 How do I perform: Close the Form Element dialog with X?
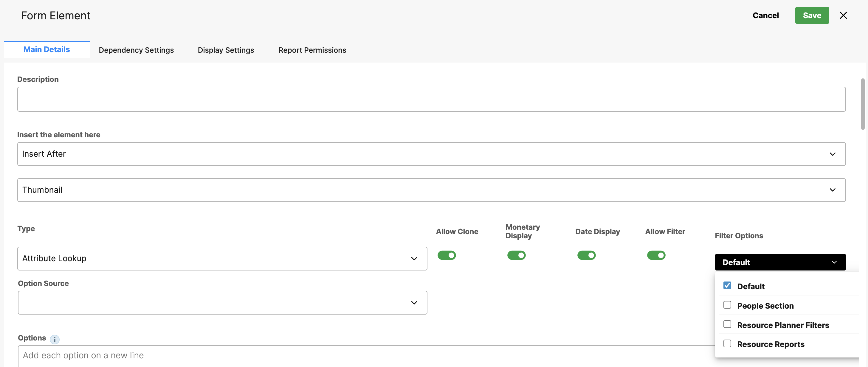(x=843, y=15)
